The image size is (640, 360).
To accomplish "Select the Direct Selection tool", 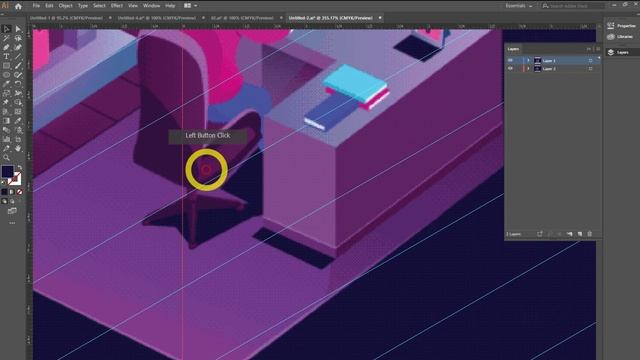I will coord(18,29).
